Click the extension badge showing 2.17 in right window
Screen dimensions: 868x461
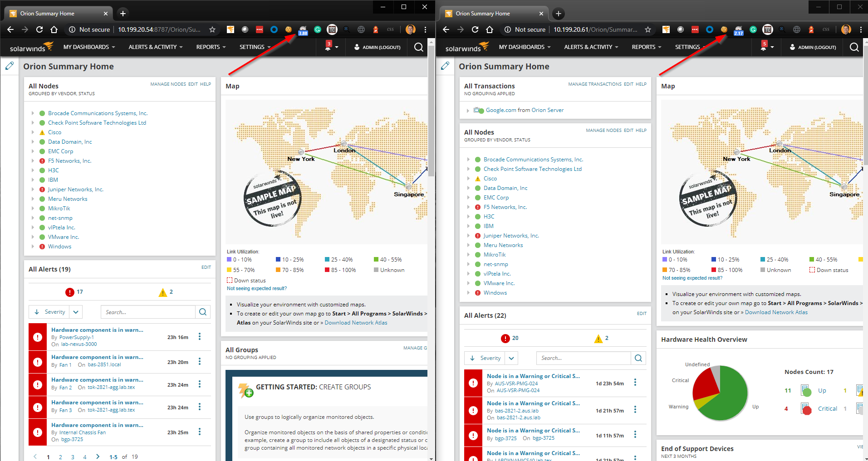coord(738,30)
